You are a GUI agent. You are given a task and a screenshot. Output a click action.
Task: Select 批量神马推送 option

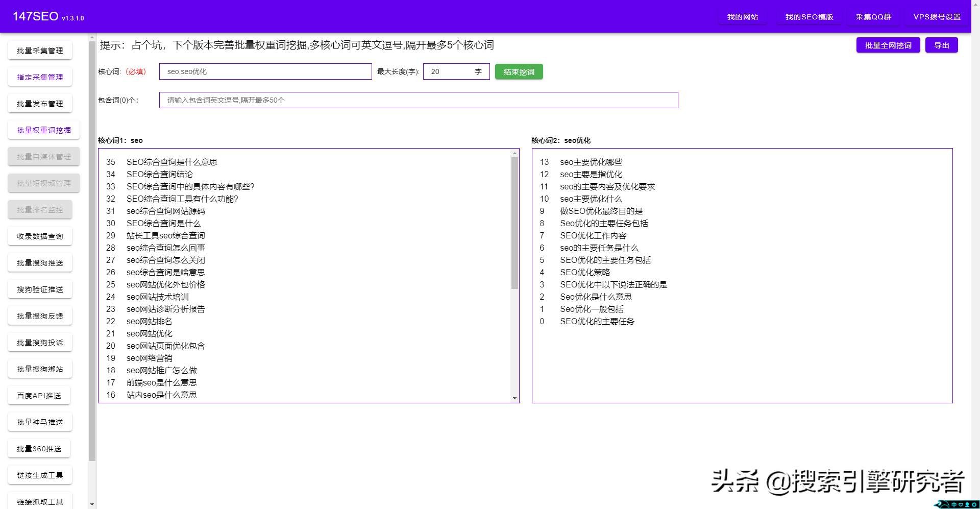(40, 422)
